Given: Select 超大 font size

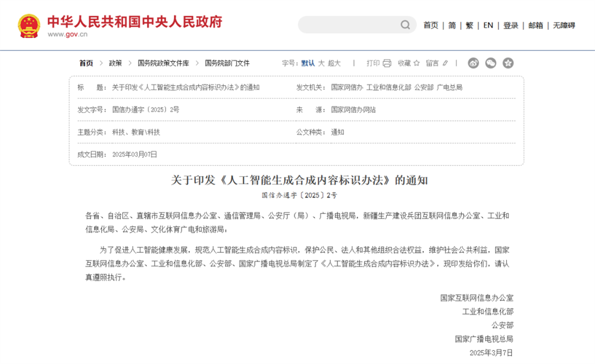Looking at the screenshot, I should (x=334, y=63).
